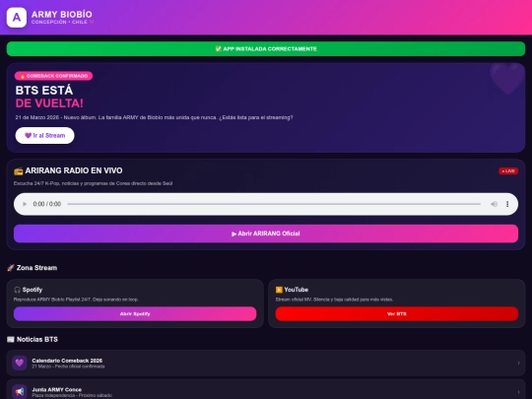Click the Reproduce ARMY Biobío Playlist text
Viewport: 532px width, 399px height.
(x=76, y=299)
